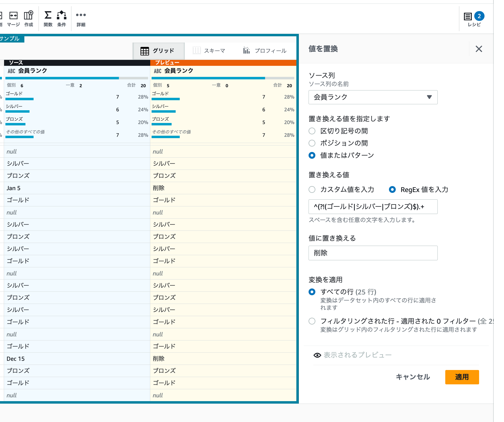Select フィルタリングされた行 radio option
Screen dimensions: 504x422
pyautogui.click(x=312, y=321)
